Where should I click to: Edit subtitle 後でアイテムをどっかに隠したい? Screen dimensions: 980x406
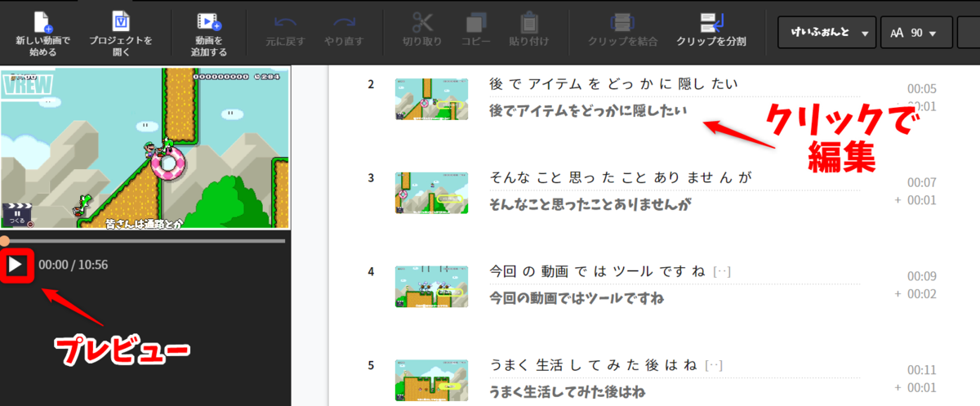click(x=588, y=110)
